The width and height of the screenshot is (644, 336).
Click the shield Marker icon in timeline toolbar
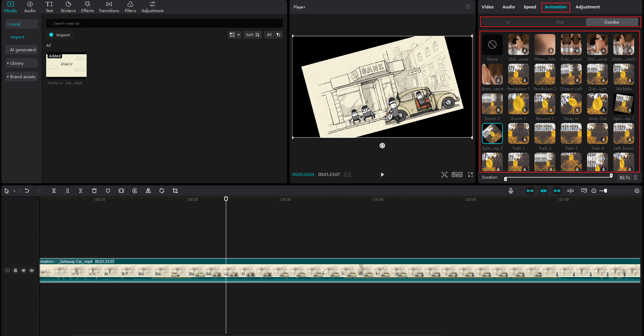click(108, 191)
